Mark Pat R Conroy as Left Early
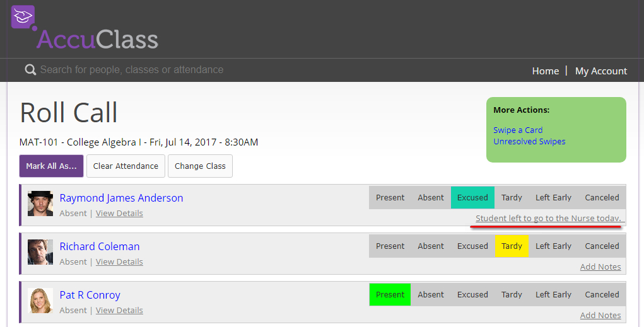This screenshot has height=327, width=644. pos(553,295)
